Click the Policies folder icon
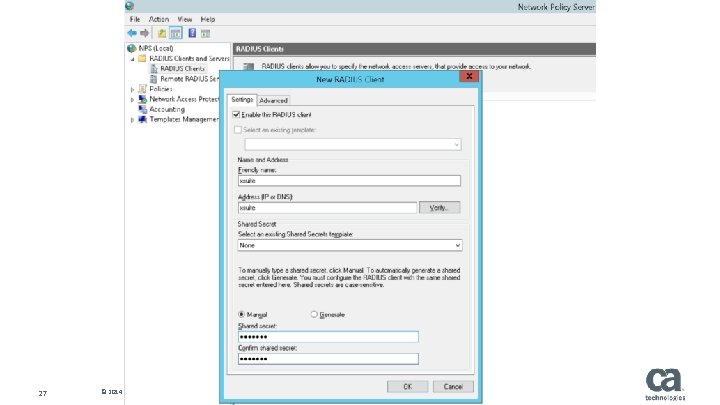The height and width of the screenshot is (405, 720). 142,89
